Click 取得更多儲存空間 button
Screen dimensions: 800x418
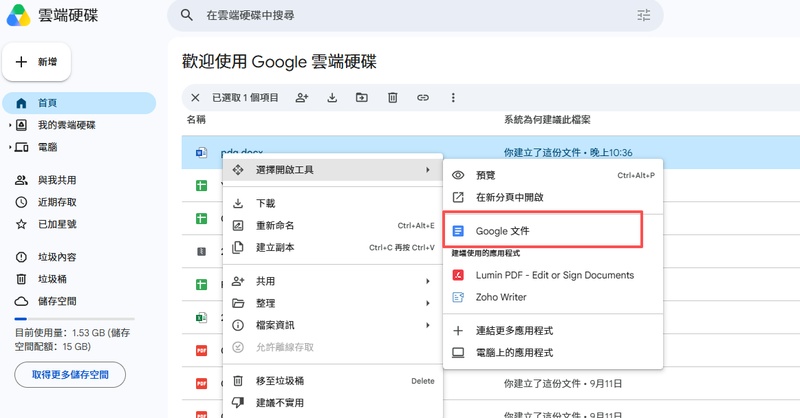pyautogui.click(x=70, y=375)
